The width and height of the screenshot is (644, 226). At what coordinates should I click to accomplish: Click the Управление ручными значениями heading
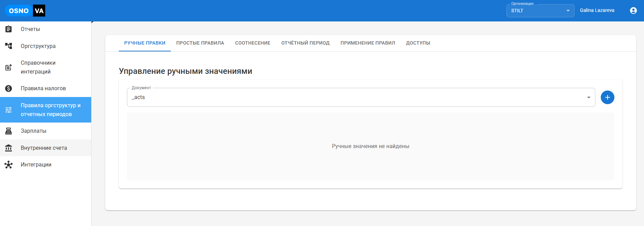click(x=186, y=71)
